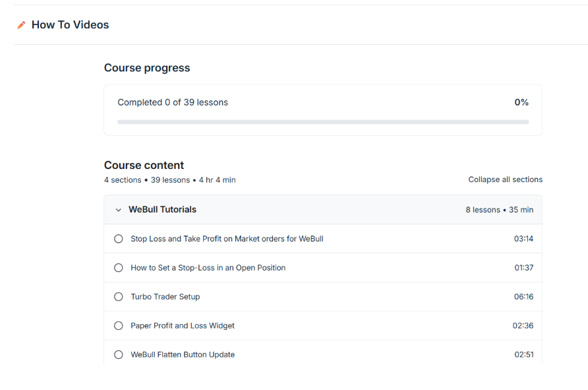Click the 0% progress percentage

pyautogui.click(x=521, y=102)
